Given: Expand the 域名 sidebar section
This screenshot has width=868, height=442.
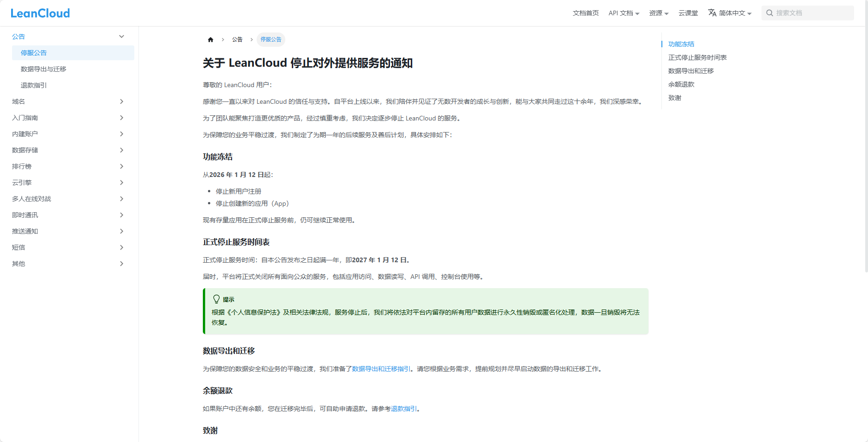Looking at the screenshot, I should [121, 101].
